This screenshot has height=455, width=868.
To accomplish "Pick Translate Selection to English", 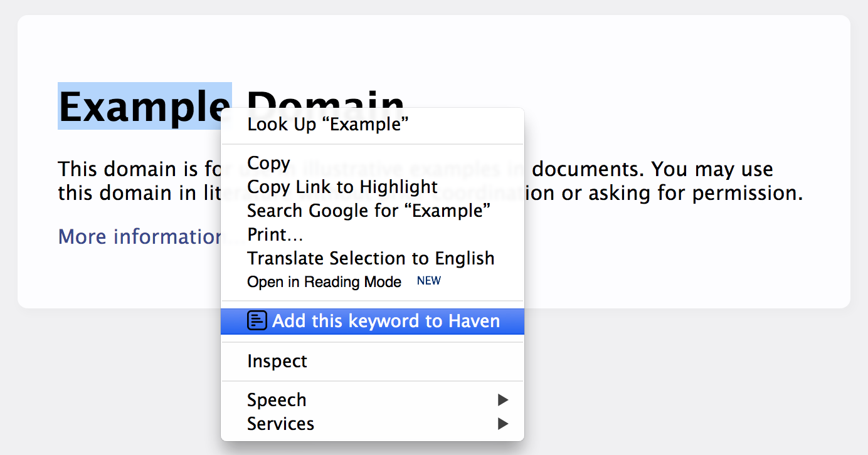I will point(371,258).
